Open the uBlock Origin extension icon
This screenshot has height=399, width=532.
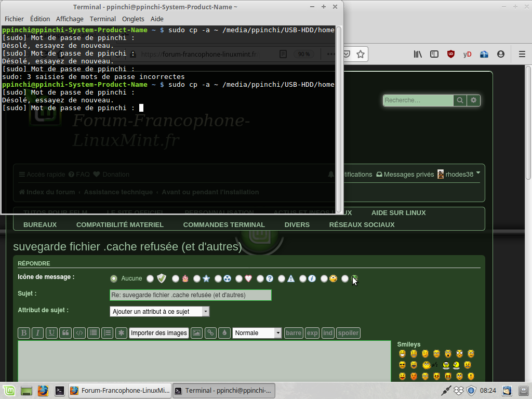[451, 54]
